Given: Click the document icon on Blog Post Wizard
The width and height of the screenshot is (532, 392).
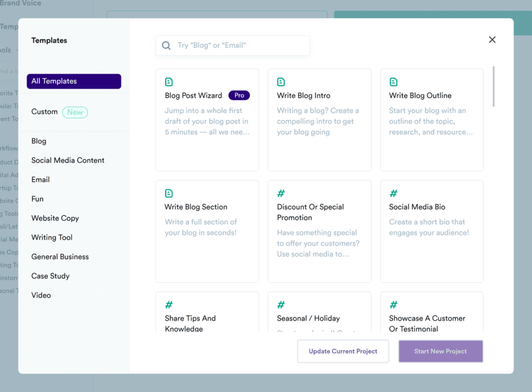Looking at the screenshot, I should pos(169,81).
